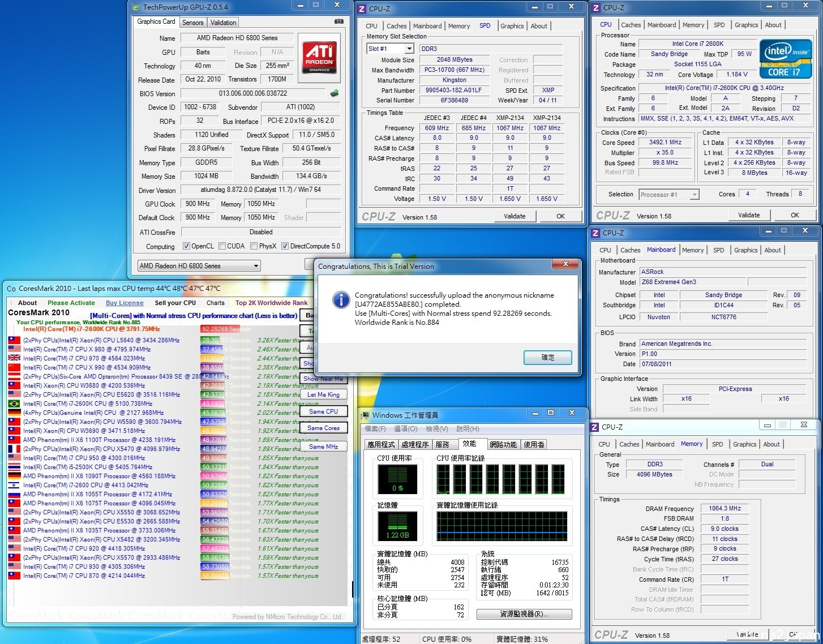Click the TechPowerUp GPU-Z title bar icon
Screen dimensions: 823x644
point(136,7)
